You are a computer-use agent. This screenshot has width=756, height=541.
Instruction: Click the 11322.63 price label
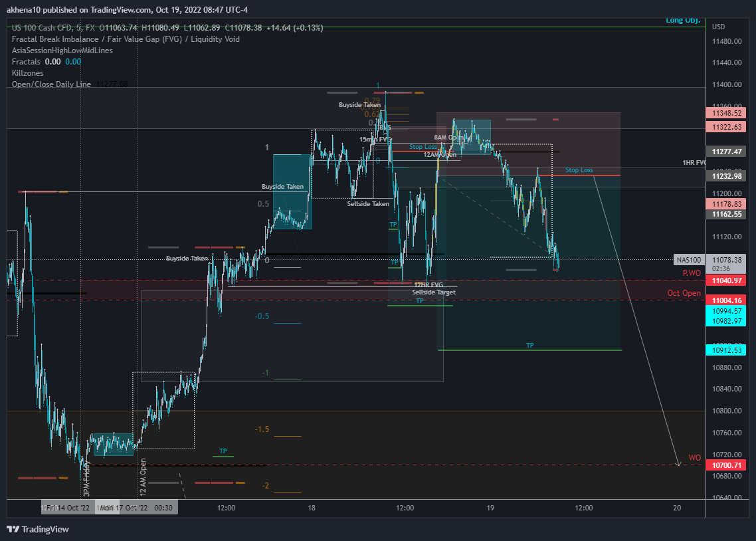point(726,127)
